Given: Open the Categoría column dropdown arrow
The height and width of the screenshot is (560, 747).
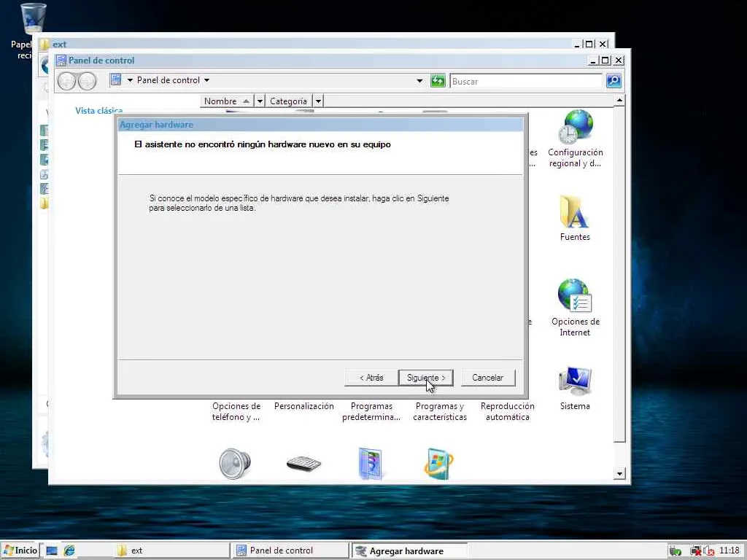Looking at the screenshot, I should coord(318,101).
